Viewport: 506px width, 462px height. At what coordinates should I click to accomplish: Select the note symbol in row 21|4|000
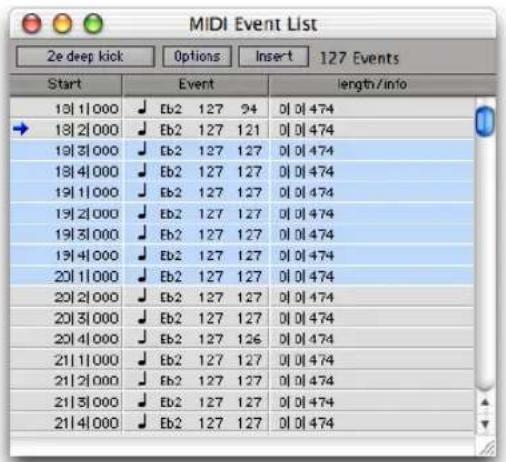point(142,422)
